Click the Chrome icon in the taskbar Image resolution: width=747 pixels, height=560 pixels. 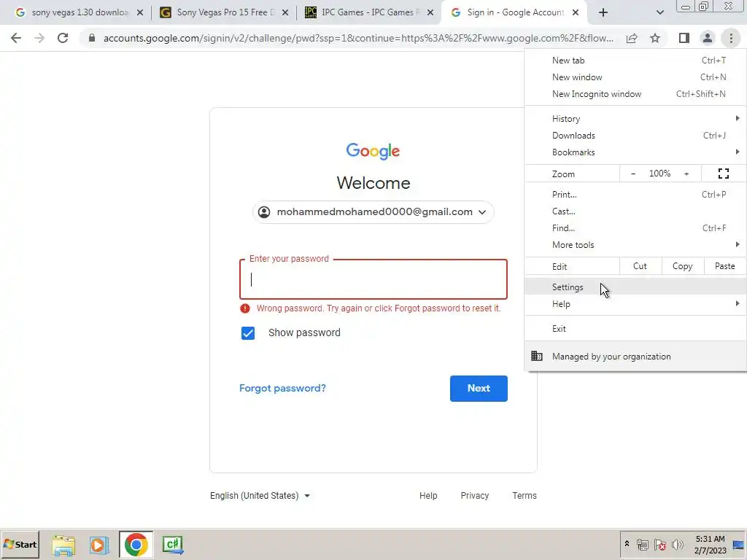(x=136, y=545)
